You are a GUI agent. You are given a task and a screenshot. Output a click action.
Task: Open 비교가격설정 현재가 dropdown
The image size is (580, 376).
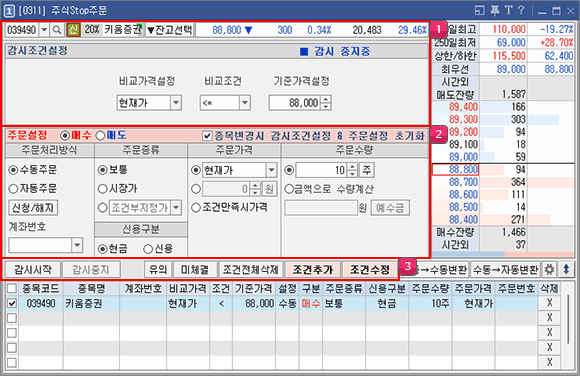click(x=176, y=103)
